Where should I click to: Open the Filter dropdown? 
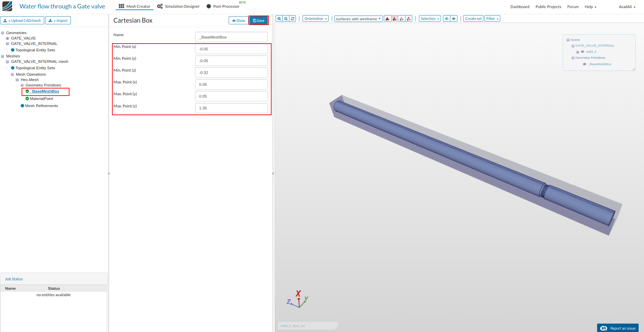492,19
